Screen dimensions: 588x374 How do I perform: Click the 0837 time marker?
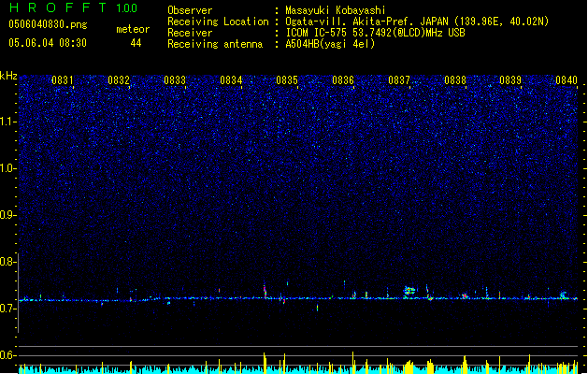[x=399, y=80]
